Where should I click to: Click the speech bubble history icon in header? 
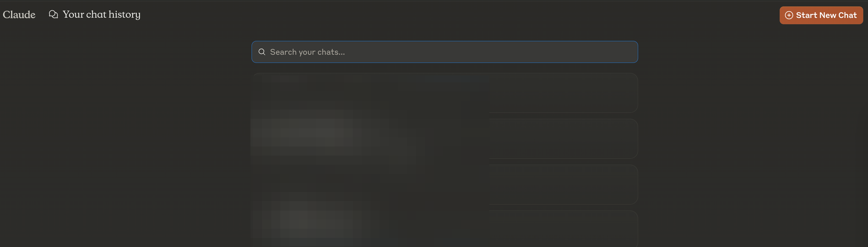[x=53, y=14]
